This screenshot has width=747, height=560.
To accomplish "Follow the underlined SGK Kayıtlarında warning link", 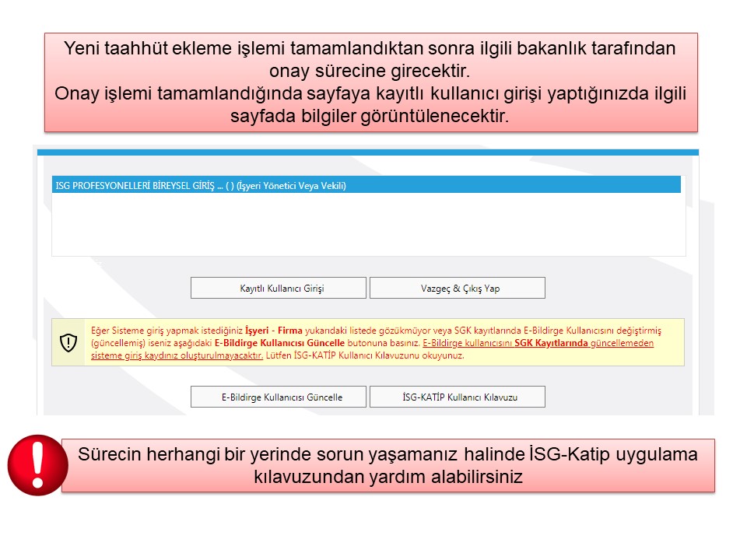I will (x=552, y=343).
